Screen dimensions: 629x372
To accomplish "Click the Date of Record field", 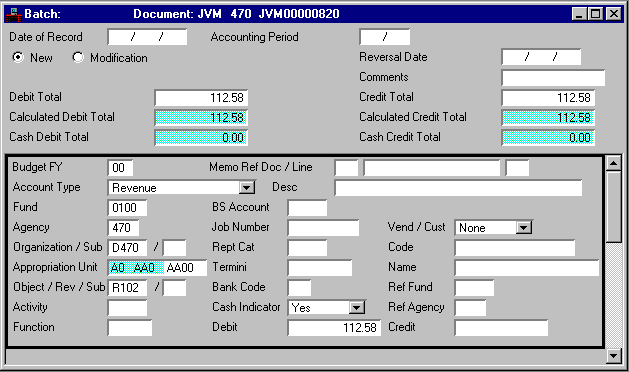I will point(147,37).
